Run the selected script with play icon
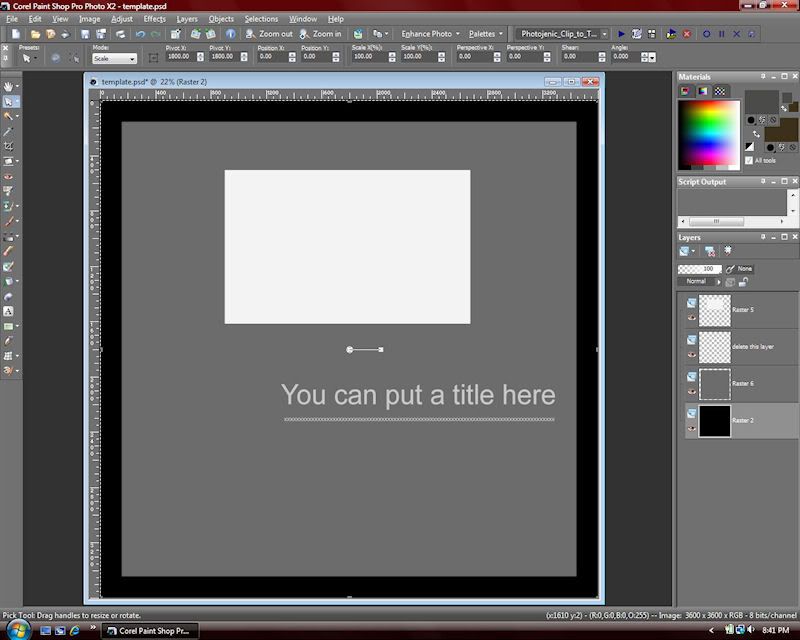 click(622, 34)
